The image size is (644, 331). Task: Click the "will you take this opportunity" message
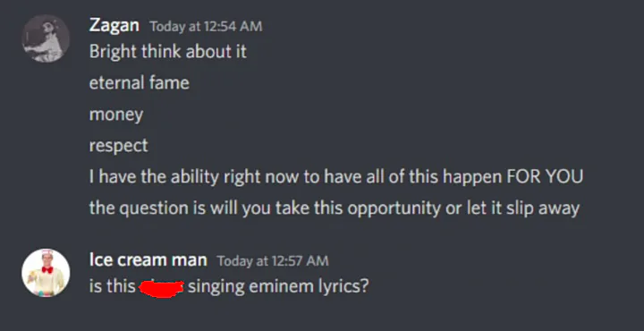[335, 208]
